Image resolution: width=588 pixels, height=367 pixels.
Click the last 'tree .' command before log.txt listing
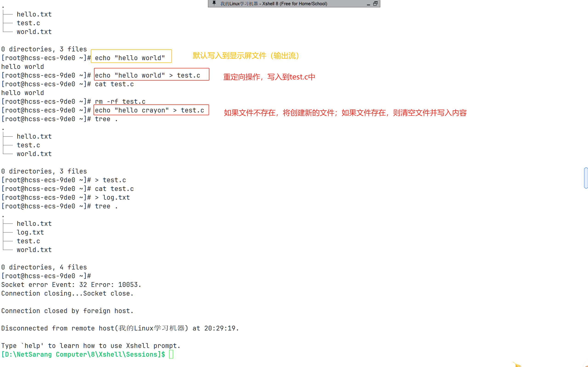click(x=106, y=206)
